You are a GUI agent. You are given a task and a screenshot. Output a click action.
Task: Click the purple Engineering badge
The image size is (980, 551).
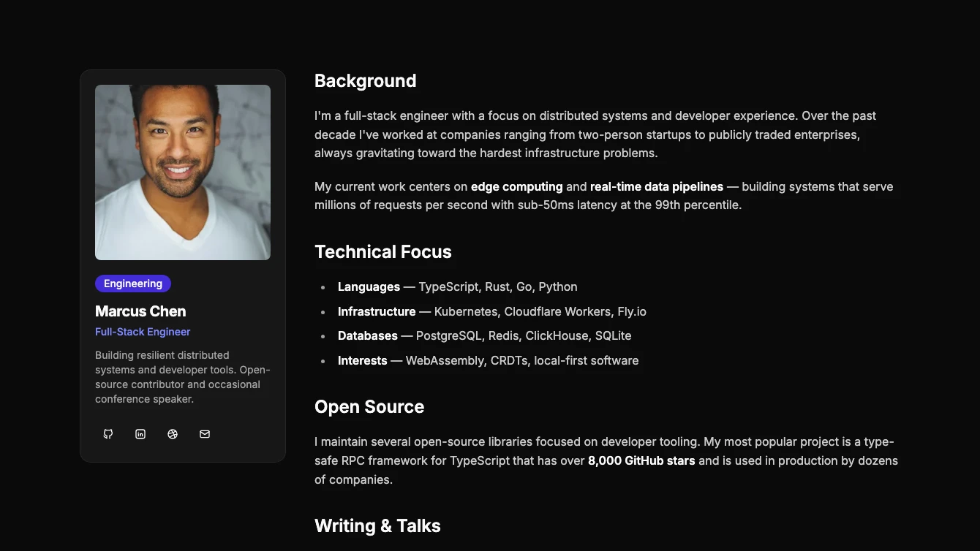pyautogui.click(x=133, y=284)
